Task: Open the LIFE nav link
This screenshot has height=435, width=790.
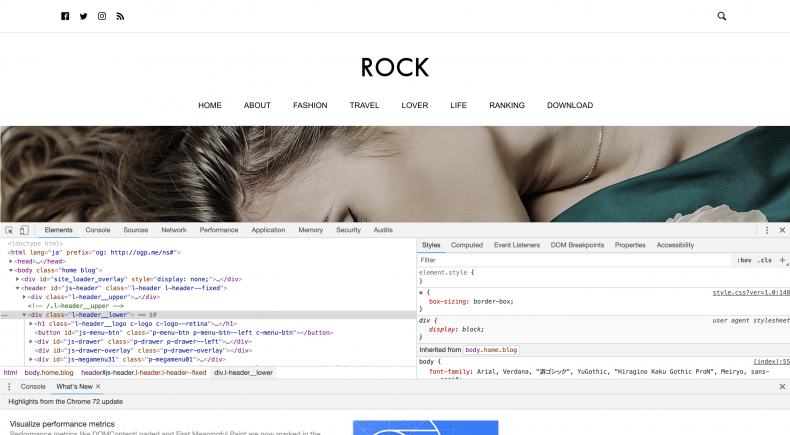Action: pyautogui.click(x=458, y=105)
